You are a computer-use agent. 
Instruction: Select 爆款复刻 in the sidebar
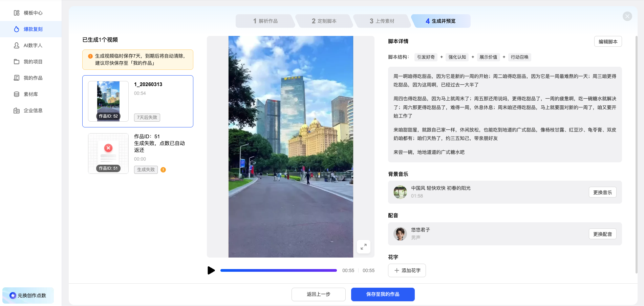click(33, 29)
